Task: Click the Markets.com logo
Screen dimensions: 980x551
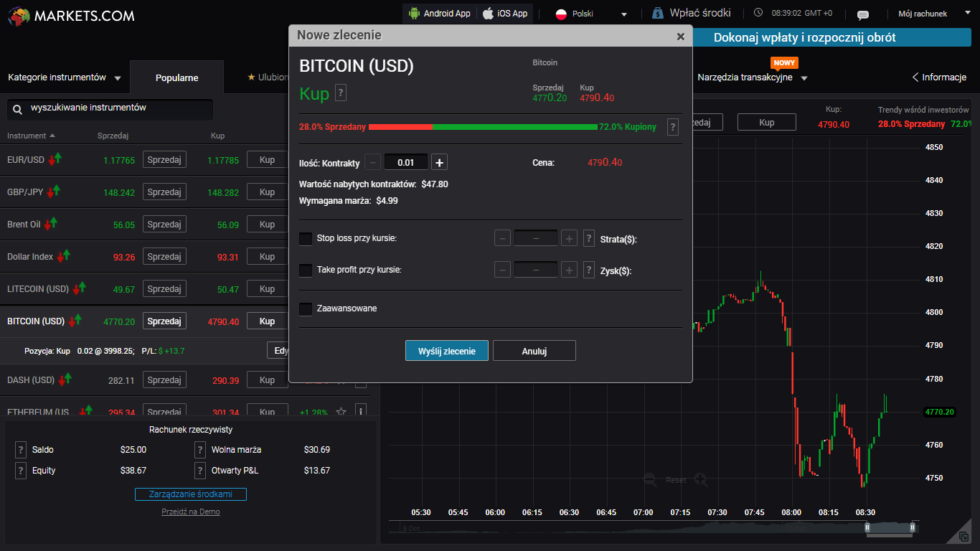Action: [x=71, y=16]
